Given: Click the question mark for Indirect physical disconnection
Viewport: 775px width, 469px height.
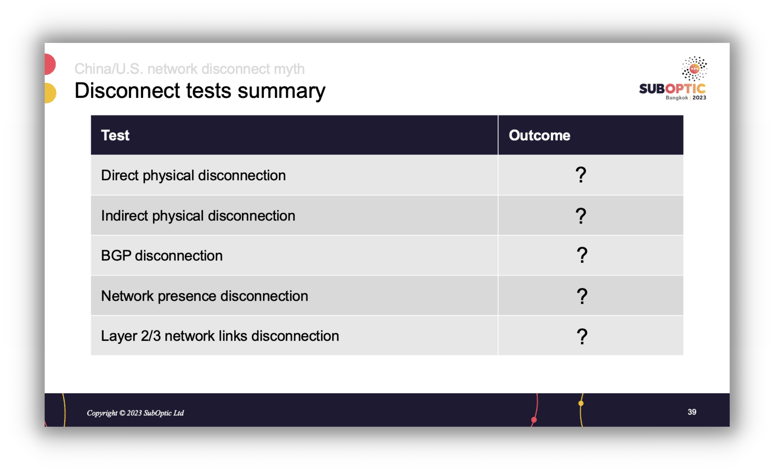Looking at the screenshot, I should click(x=581, y=215).
